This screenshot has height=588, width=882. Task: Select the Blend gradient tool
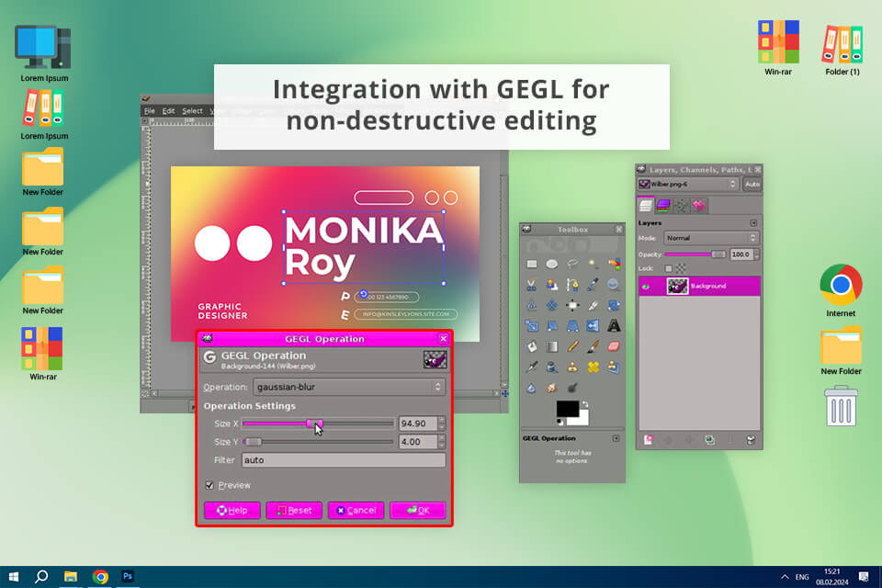(552, 346)
